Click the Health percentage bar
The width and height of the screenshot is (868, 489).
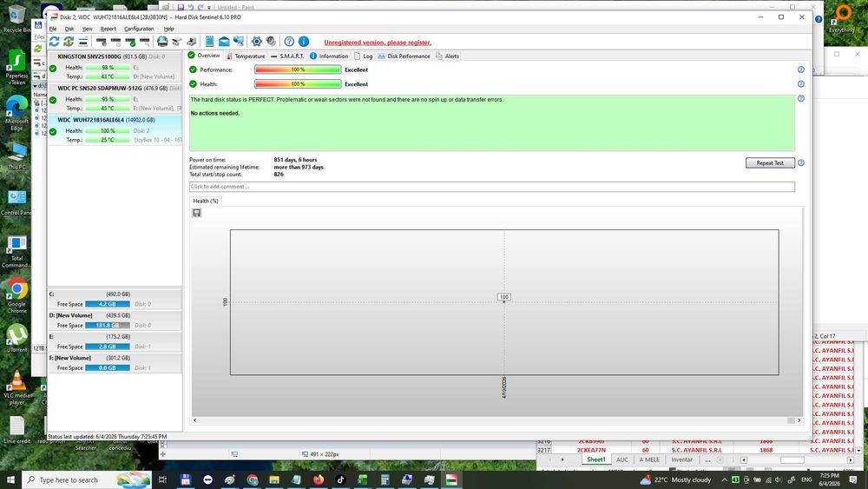tap(298, 84)
